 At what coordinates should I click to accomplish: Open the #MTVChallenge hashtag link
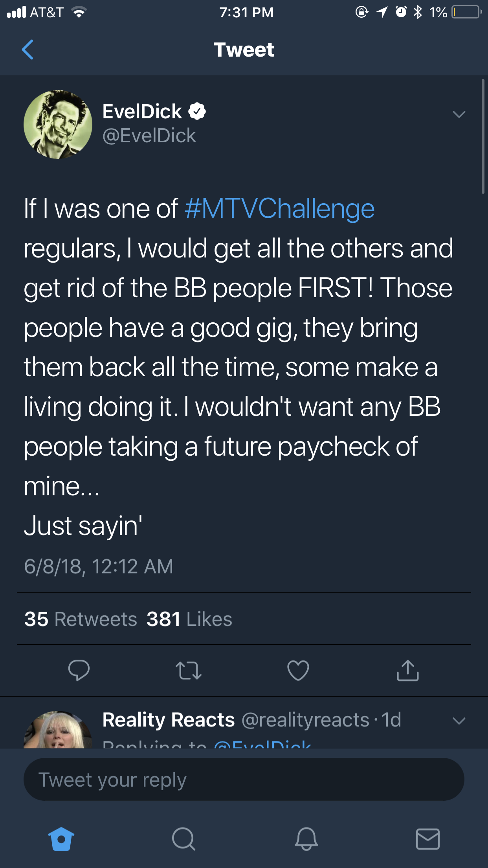point(279,208)
